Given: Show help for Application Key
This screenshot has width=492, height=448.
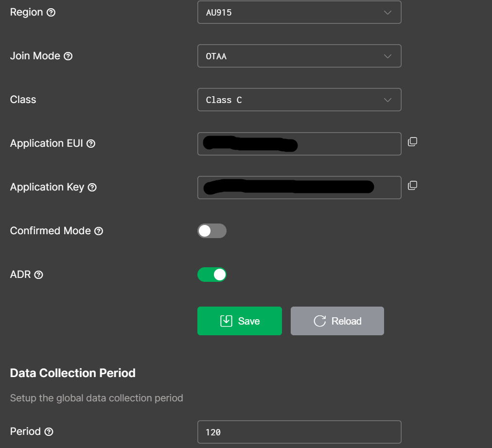Looking at the screenshot, I should click(x=92, y=188).
